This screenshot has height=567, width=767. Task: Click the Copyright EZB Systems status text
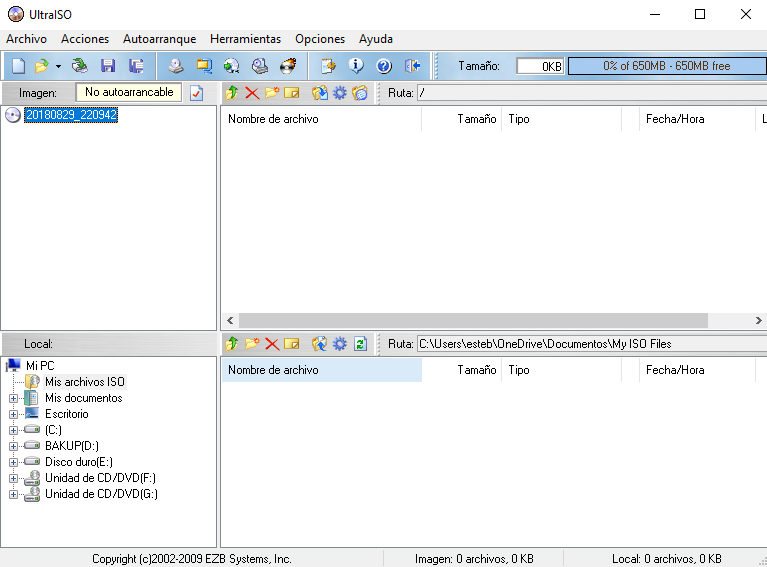click(192, 559)
